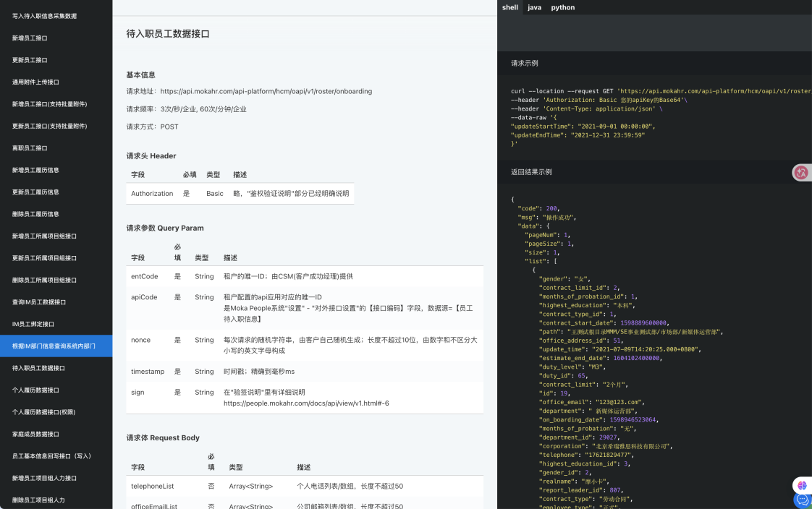Click the 请求方式: POST line
This screenshot has width=812, height=509.
[152, 127]
